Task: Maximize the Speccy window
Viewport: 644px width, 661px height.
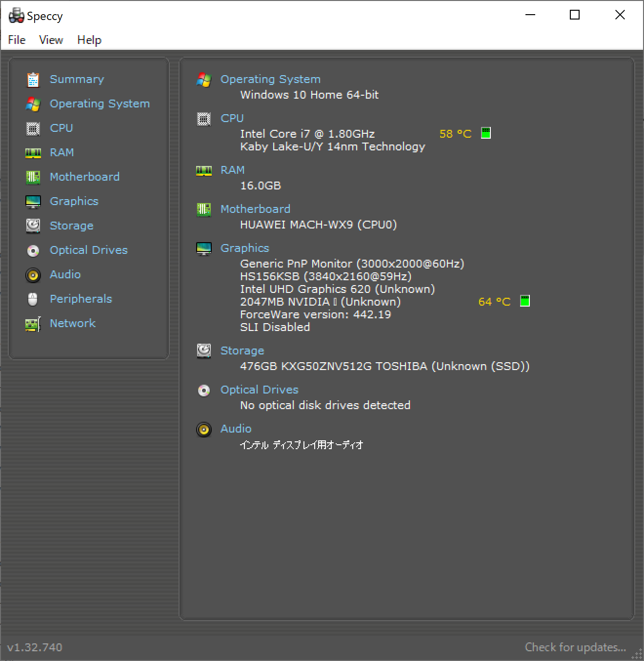Action: tap(575, 15)
